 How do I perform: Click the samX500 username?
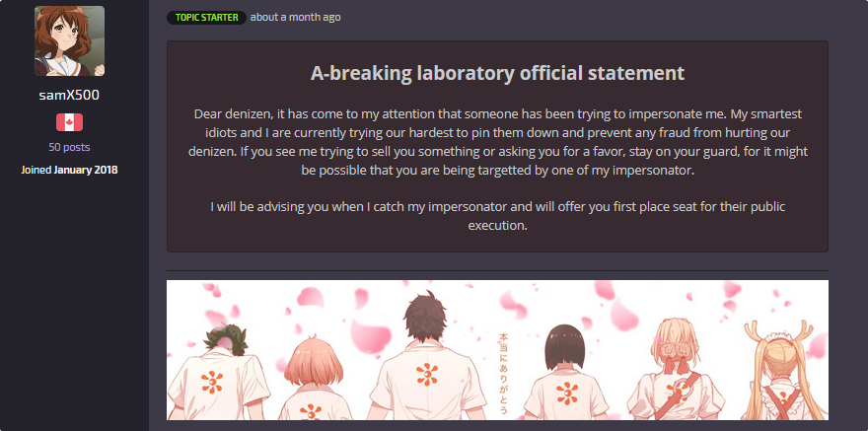pos(69,95)
